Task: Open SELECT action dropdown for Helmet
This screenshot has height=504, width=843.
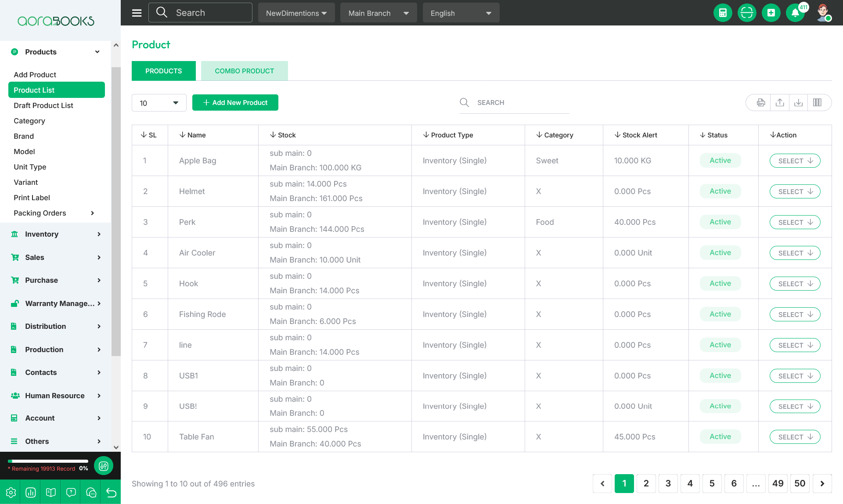Action: pos(795,191)
